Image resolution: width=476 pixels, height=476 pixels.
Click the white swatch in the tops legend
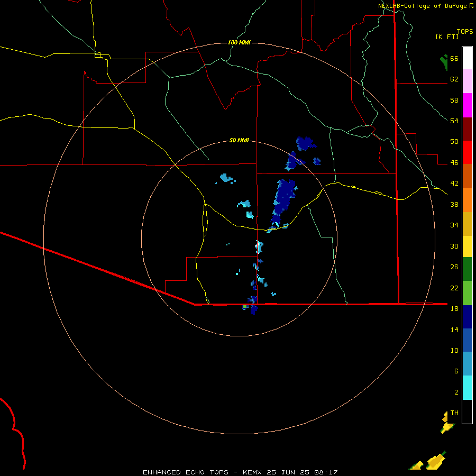click(467, 58)
